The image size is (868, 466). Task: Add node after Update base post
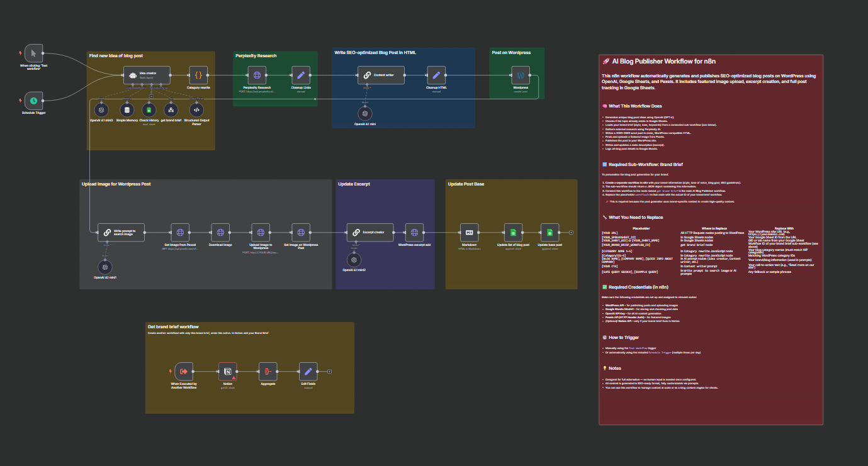[571, 233]
